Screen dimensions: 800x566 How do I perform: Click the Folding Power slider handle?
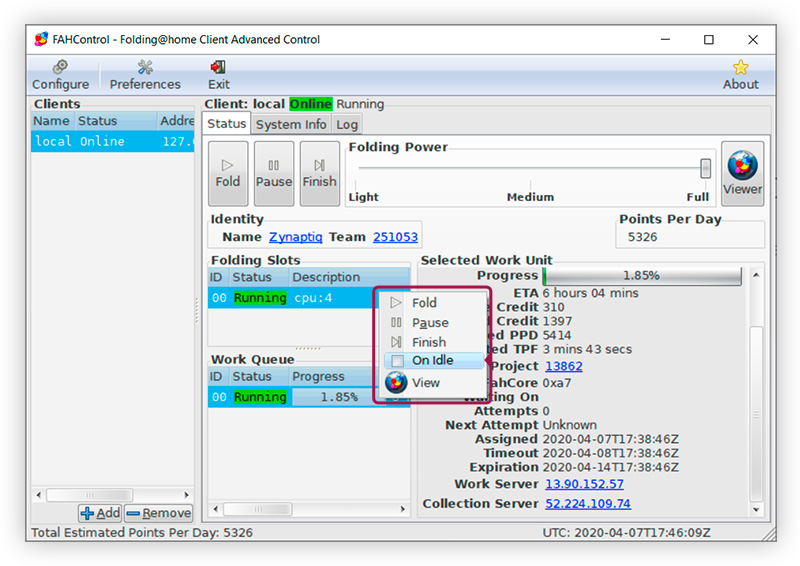click(706, 168)
